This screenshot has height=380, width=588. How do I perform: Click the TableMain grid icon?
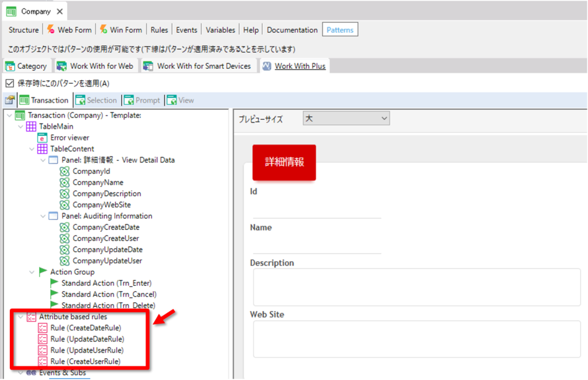(x=31, y=127)
